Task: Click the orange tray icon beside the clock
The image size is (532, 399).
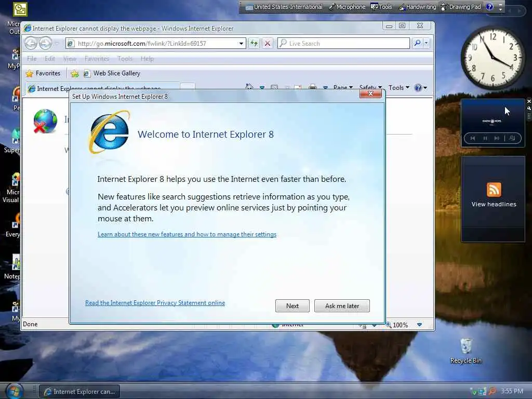Action: 492,391
